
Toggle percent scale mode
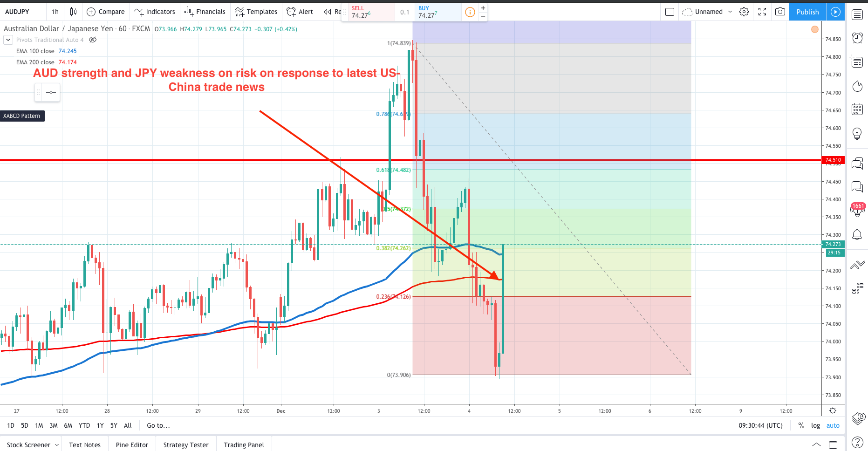coord(801,425)
